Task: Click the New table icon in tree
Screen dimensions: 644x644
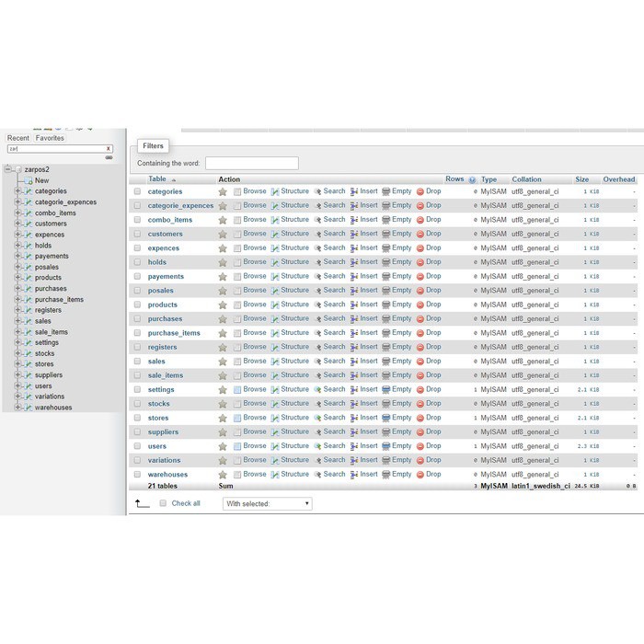Action: pos(29,180)
